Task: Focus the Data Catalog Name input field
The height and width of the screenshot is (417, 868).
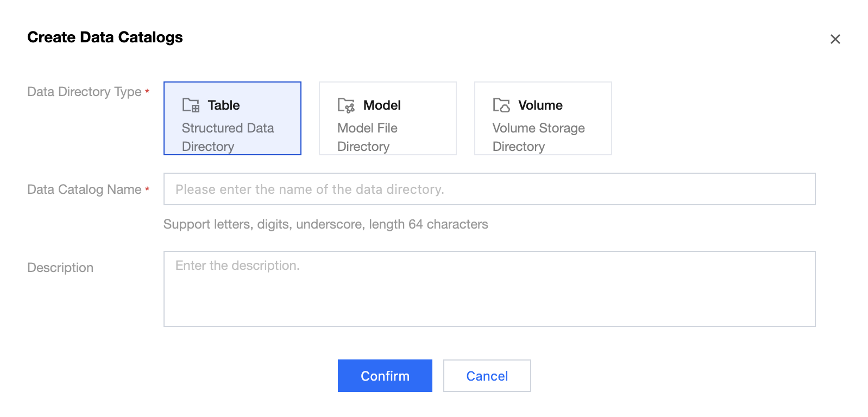Action: 489,189
